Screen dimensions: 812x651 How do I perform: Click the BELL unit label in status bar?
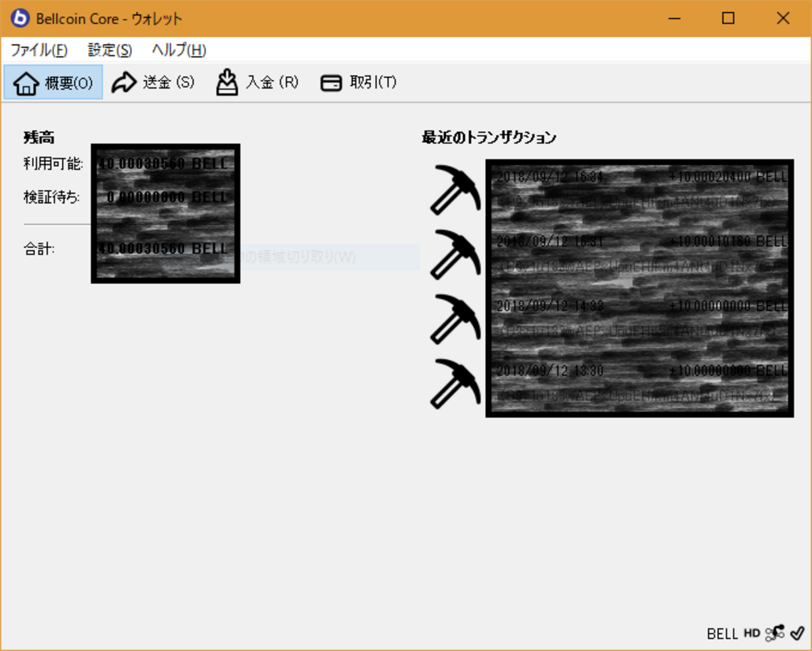point(721,634)
